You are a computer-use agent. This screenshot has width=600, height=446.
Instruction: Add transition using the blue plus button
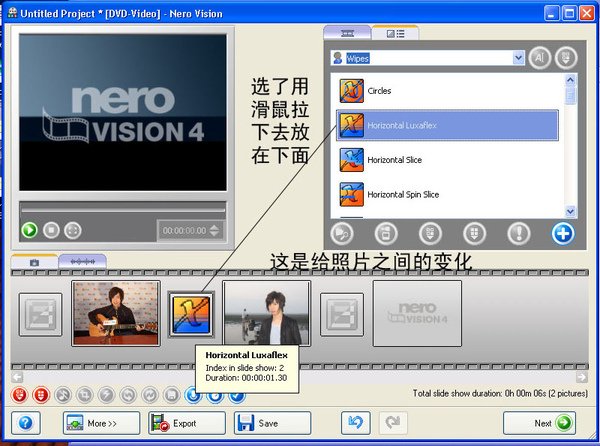tap(563, 233)
